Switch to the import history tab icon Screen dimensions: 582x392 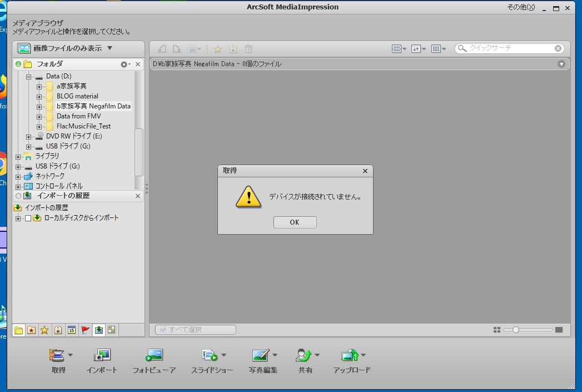(x=99, y=330)
